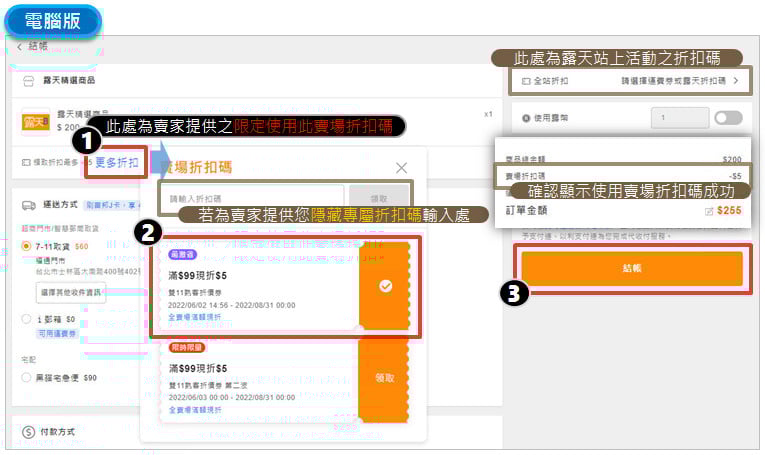The width and height of the screenshot is (765, 455).
Task: Toggle the 使用露幣 switch
Action: coord(727,118)
